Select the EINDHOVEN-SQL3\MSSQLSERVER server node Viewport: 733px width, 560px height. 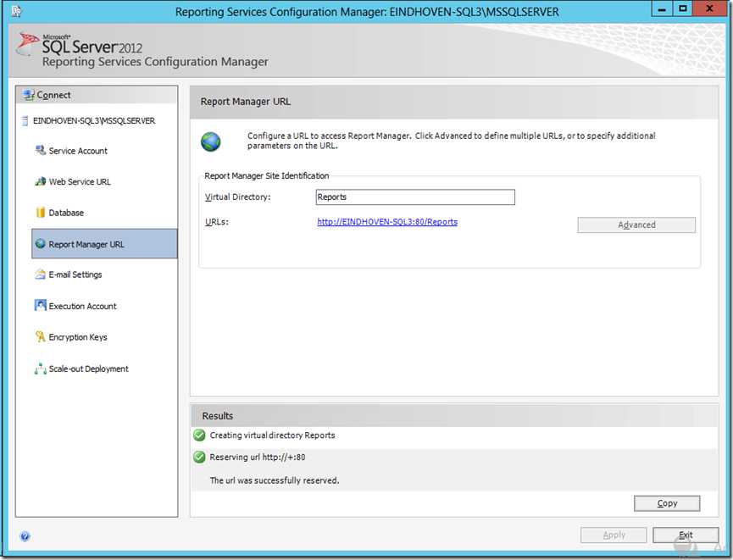(x=94, y=121)
